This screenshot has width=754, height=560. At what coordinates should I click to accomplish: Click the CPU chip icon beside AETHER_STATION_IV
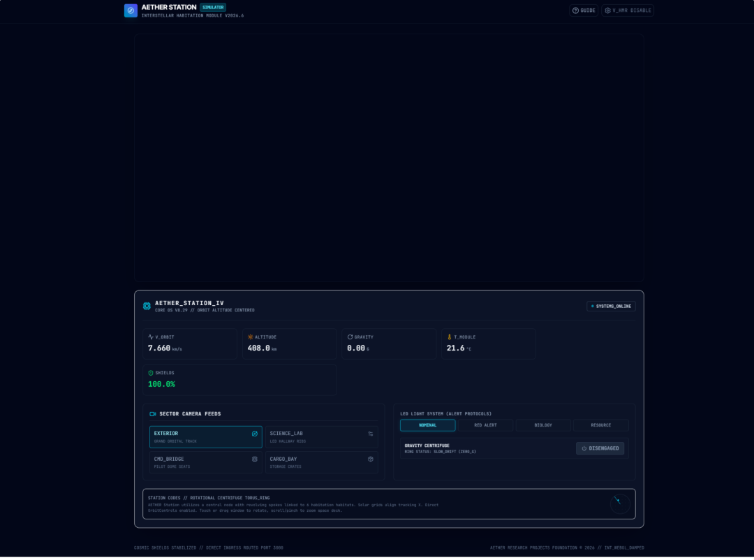coord(147,306)
